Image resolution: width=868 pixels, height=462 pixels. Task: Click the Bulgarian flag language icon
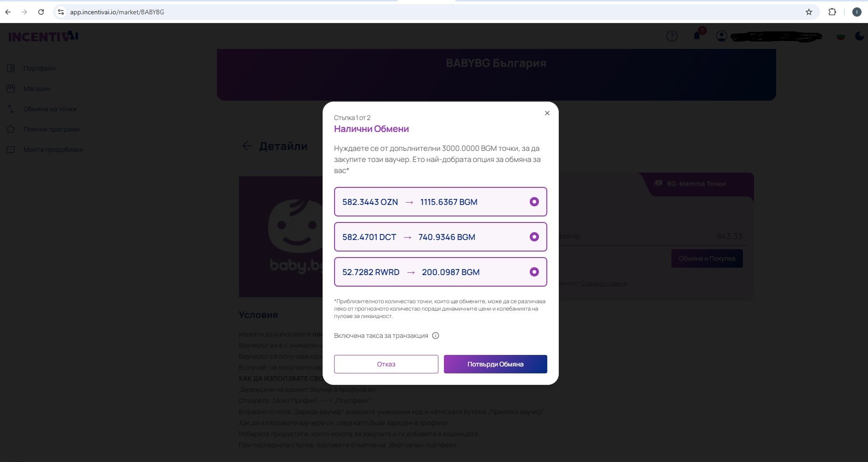(x=840, y=36)
